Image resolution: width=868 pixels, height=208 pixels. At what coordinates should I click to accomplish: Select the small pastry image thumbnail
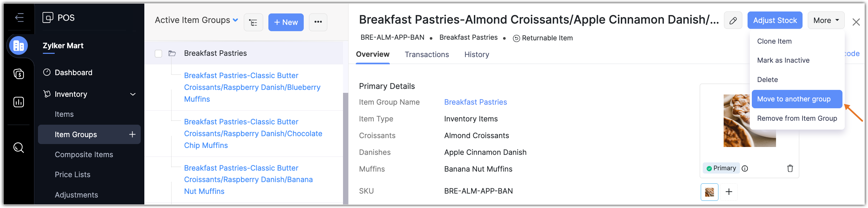[709, 192]
